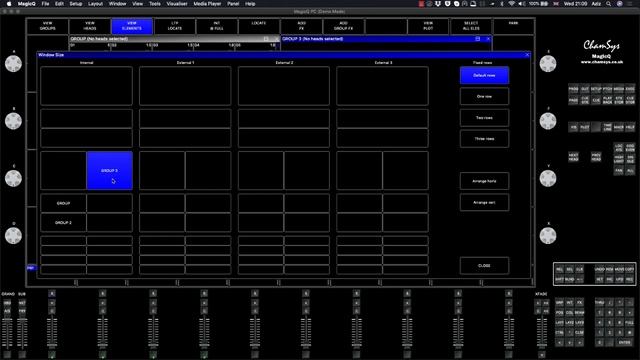Click encoder wheel D

(13, 236)
